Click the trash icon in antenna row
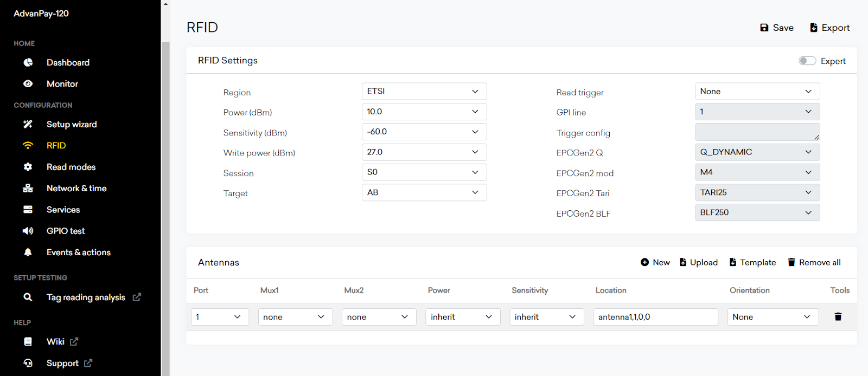Screen dimensions: 868x376 click(838, 317)
